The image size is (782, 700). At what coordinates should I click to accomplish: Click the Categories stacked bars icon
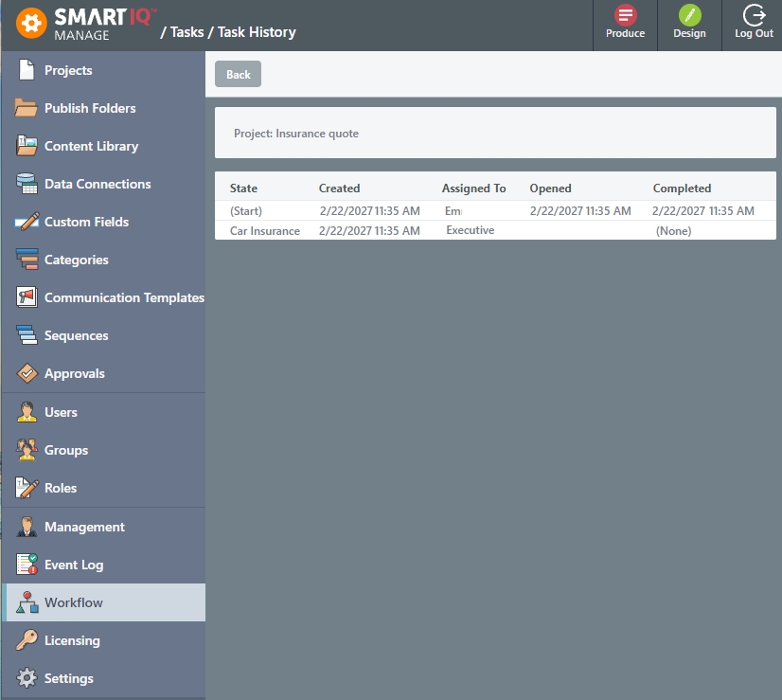(27, 260)
